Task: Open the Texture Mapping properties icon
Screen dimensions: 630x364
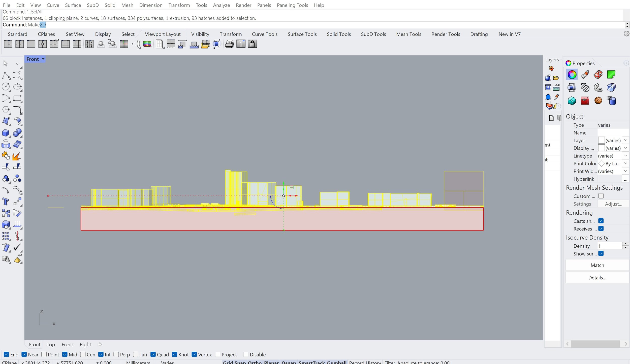Action: [x=598, y=75]
